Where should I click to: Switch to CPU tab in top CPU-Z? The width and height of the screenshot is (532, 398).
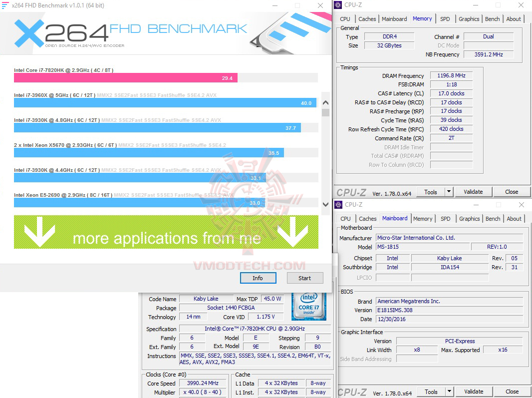coord(345,19)
